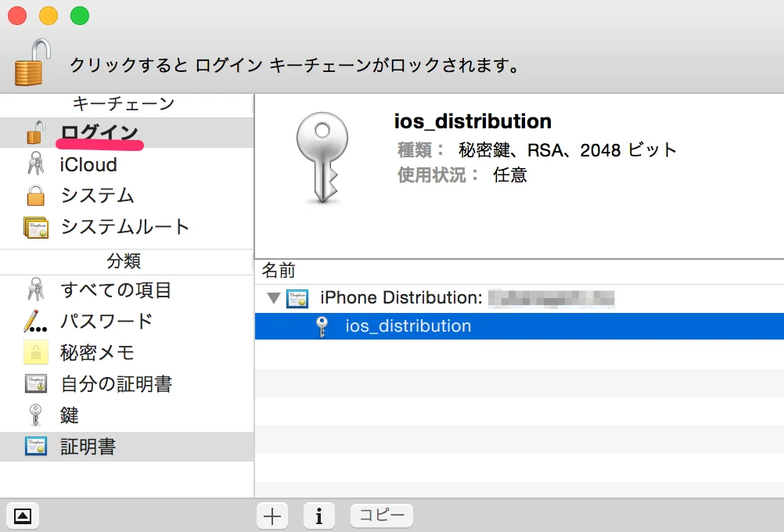This screenshot has height=532, width=784.
Task: Click the certificate icon next to 自分の証明書
Action: point(36,384)
